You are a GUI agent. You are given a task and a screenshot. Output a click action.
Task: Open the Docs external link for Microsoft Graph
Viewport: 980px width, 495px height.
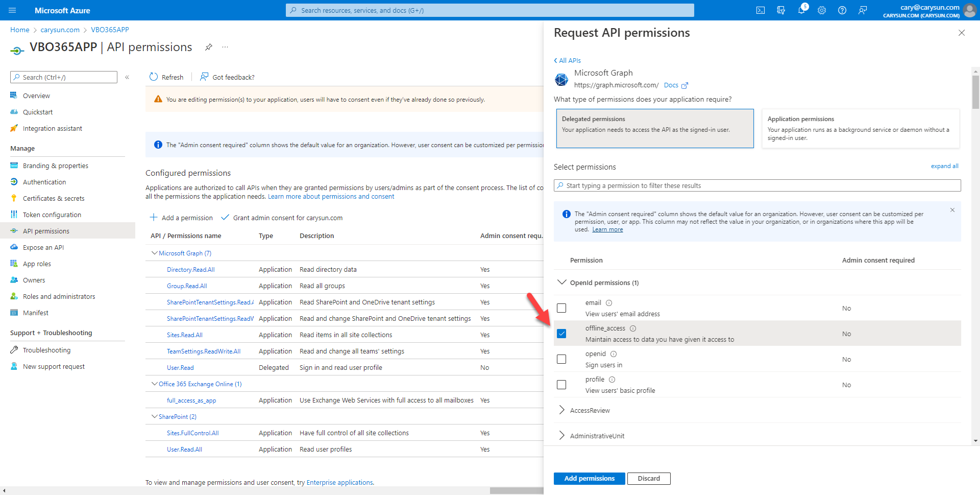click(x=676, y=85)
